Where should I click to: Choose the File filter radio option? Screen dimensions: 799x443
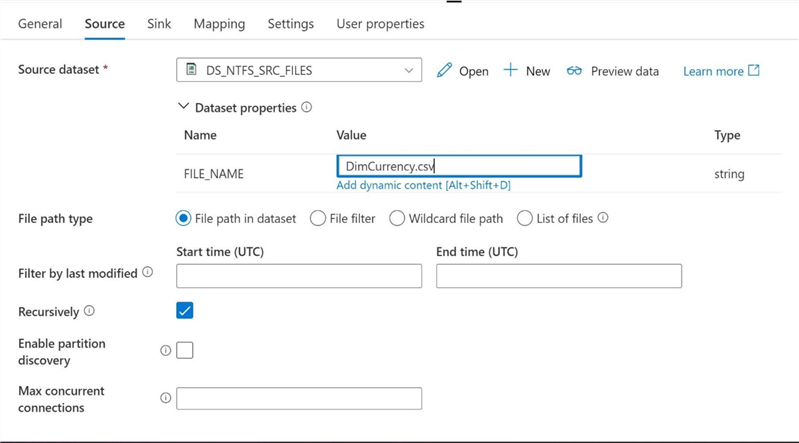318,218
